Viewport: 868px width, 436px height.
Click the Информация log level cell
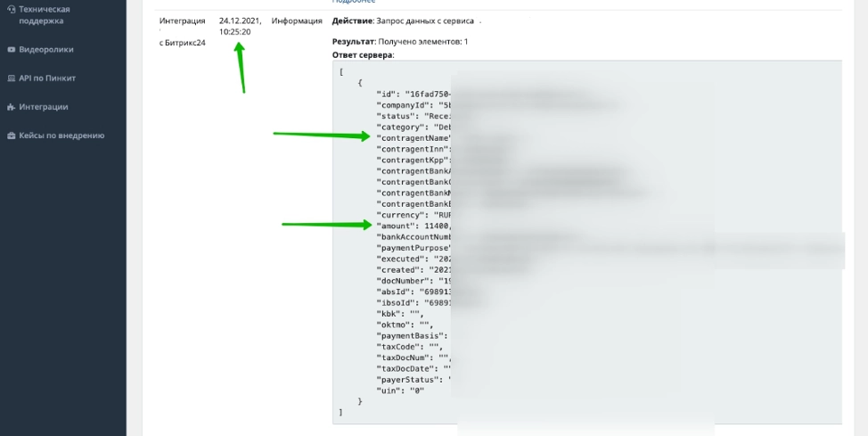[x=297, y=21]
